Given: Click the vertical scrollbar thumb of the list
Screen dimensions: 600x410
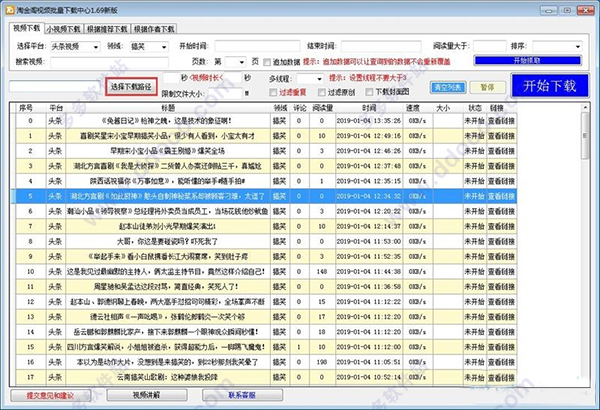Looking at the screenshot, I should (x=585, y=136).
